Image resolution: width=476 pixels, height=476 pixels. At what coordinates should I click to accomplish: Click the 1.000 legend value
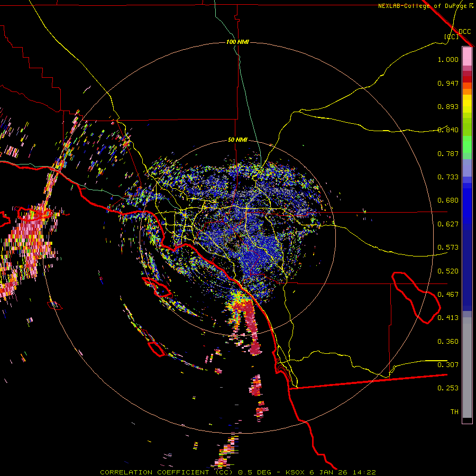point(448,59)
